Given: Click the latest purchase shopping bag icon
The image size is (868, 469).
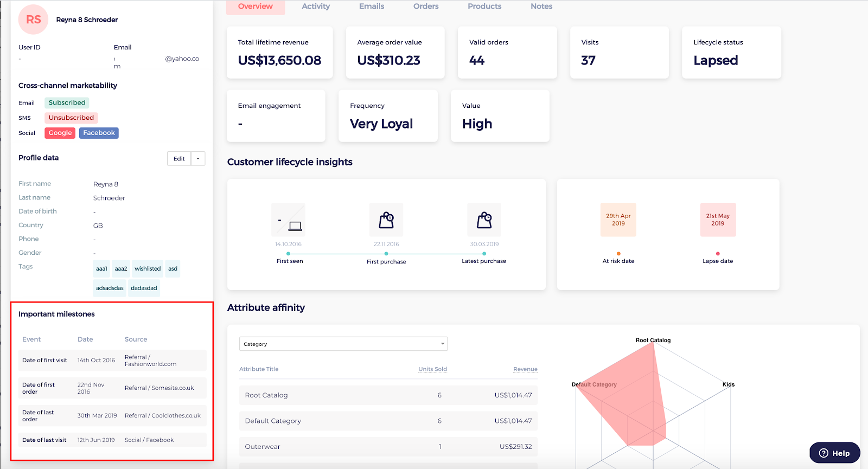Looking at the screenshot, I should coord(484,220).
